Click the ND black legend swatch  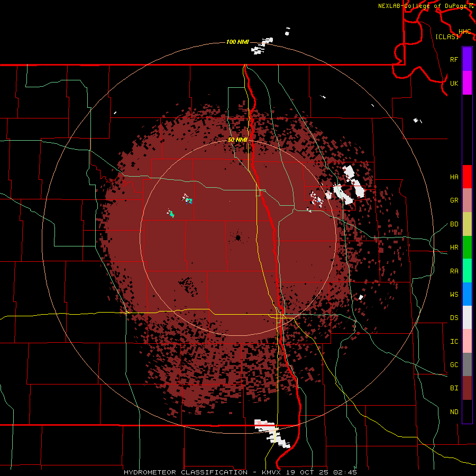(x=467, y=411)
